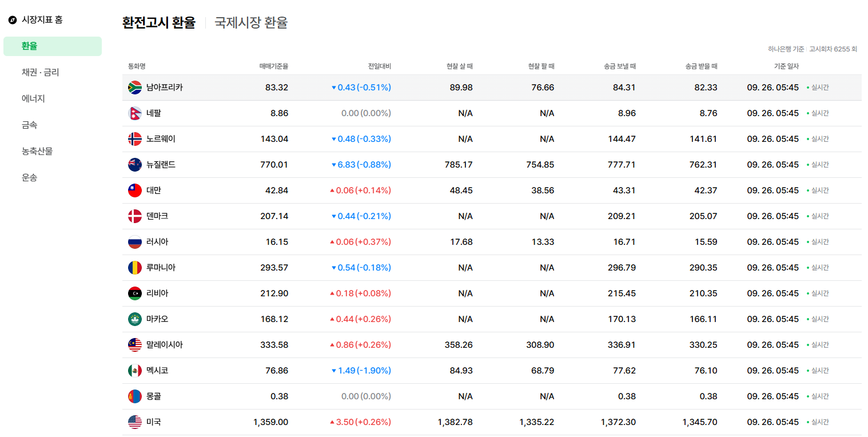The image size is (868, 437).
Task: Select 환율 in the sidebar menu
Action: point(53,46)
